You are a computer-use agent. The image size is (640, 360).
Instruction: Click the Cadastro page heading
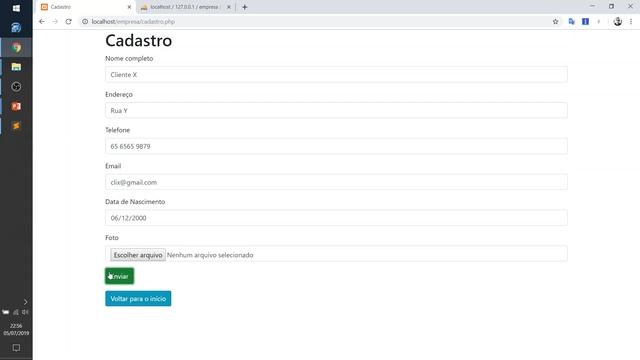pos(138,40)
